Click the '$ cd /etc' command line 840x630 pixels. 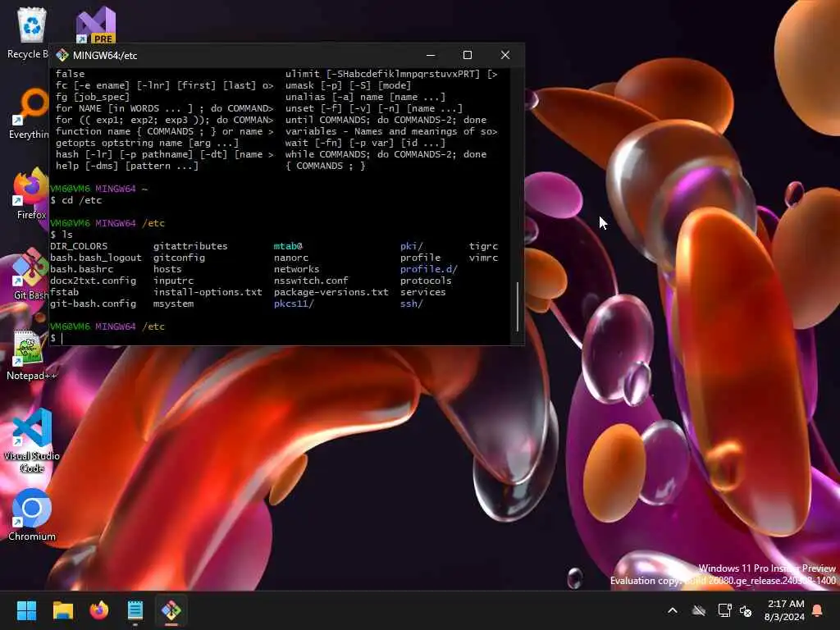click(76, 200)
